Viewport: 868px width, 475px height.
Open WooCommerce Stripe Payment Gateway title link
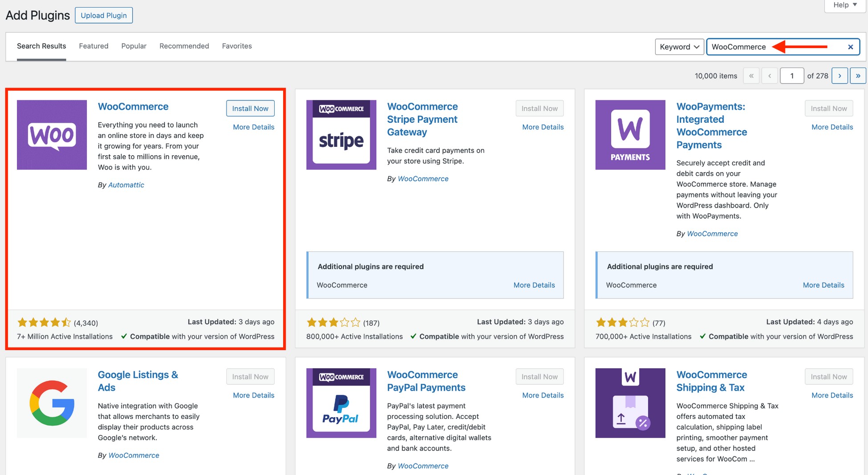click(422, 119)
